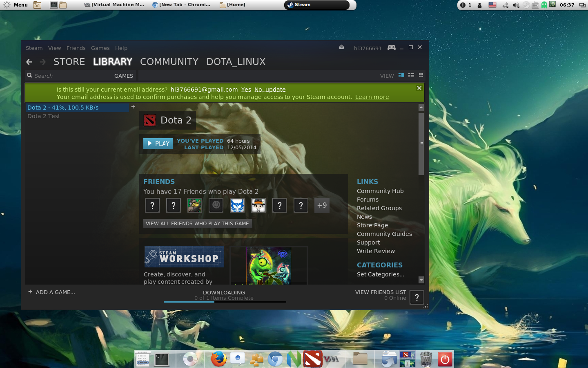Open the friend avatar with power symbol
This screenshot has height=368, width=588.
point(216,205)
